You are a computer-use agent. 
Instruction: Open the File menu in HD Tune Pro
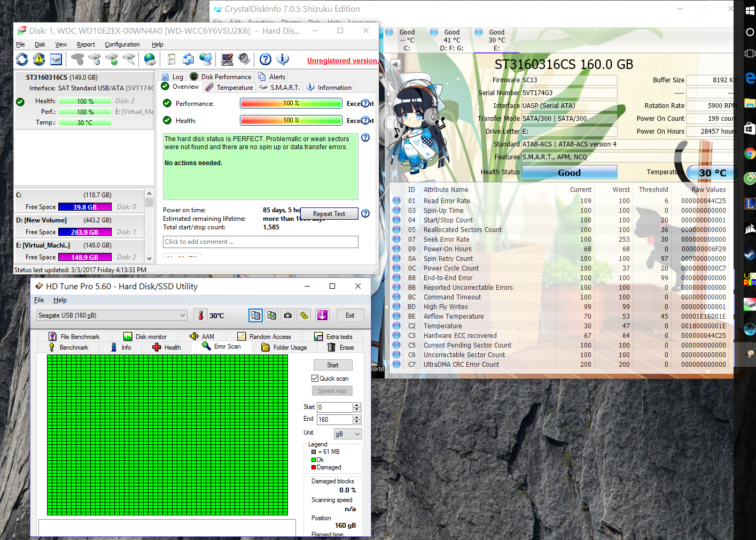(x=39, y=300)
